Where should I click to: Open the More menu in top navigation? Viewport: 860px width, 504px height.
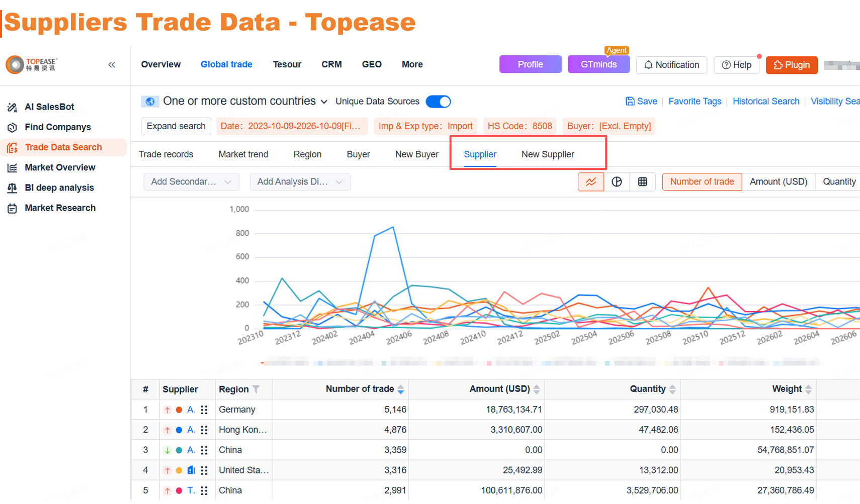pyautogui.click(x=412, y=64)
